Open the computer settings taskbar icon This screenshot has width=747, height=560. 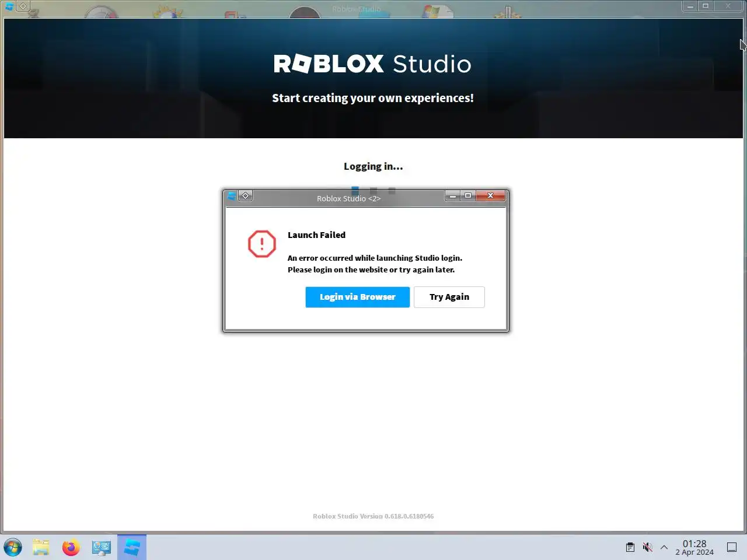[x=101, y=547]
